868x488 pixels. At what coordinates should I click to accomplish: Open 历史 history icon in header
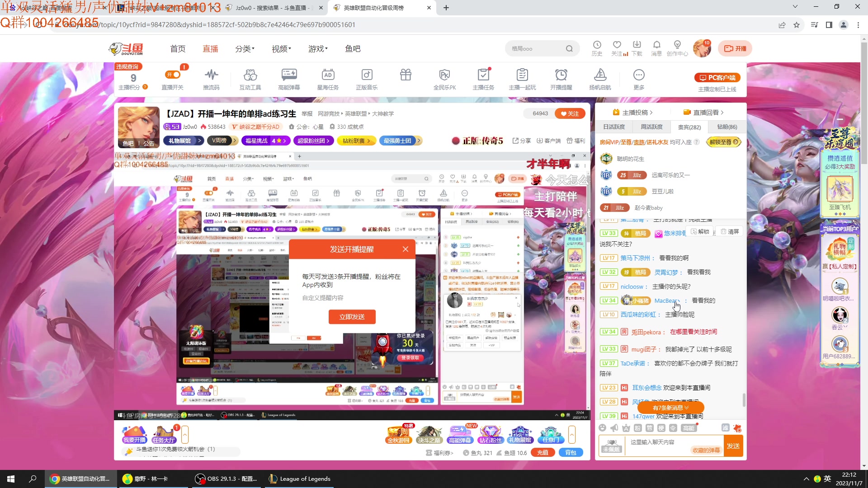coord(597,48)
